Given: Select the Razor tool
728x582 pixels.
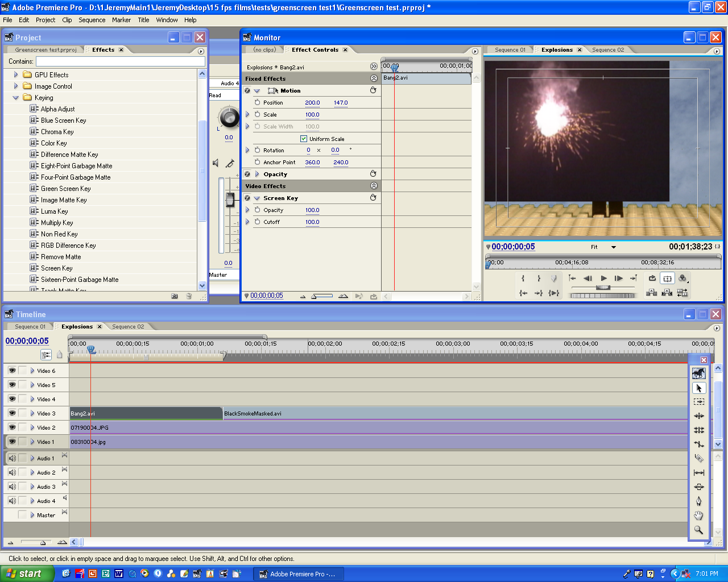Looking at the screenshot, I should (x=699, y=459).
